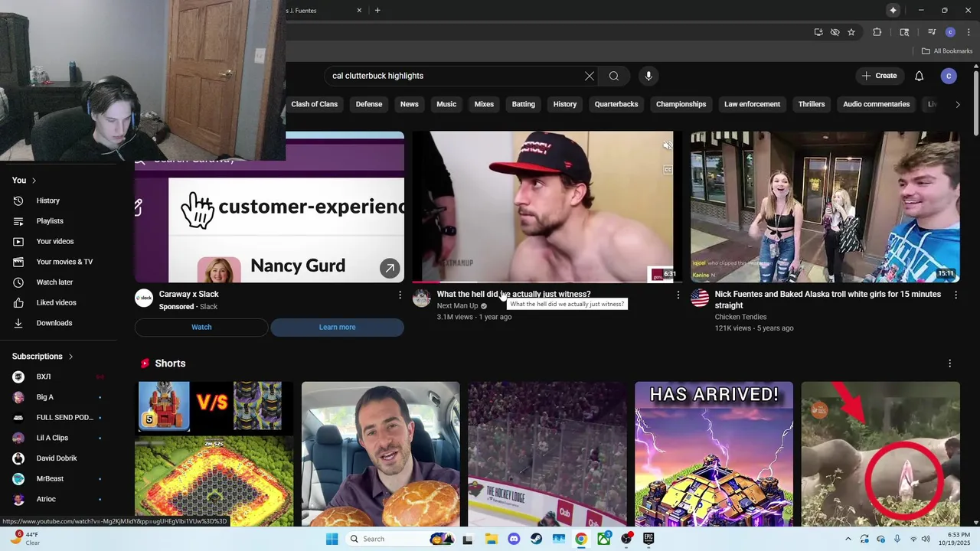
Task: Open Chrome extensions puzzle icon
Action: [877, 32]
